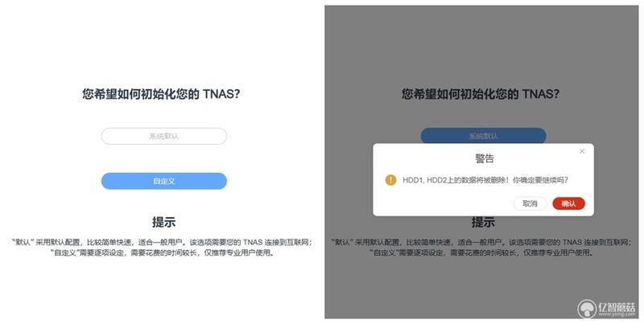Click the 亿智蘑菇 watermark text
Viewport: 644px width, 324px height.
pyautogui.click(x=617, y=307)
